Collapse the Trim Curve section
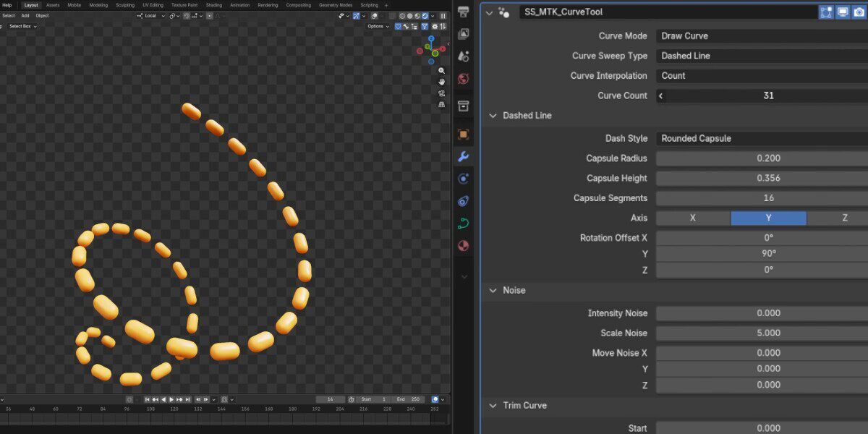The image size is (868, 434). click(x=493, y=405)
